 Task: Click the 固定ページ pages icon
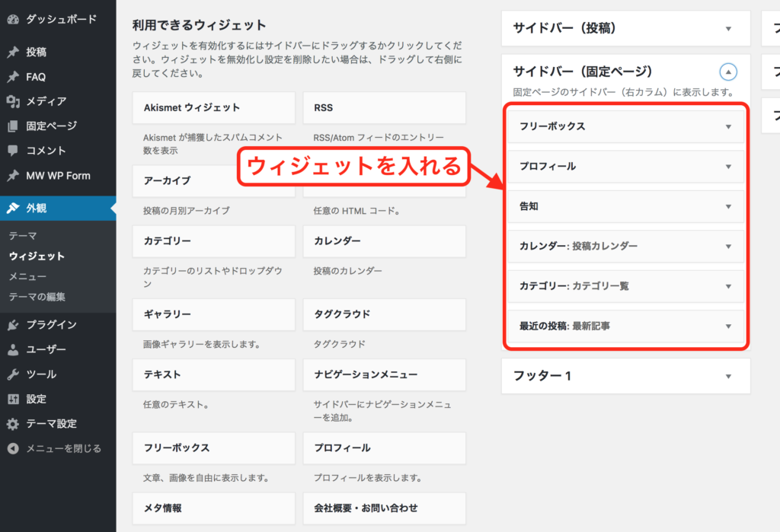(x=13, y=126)
